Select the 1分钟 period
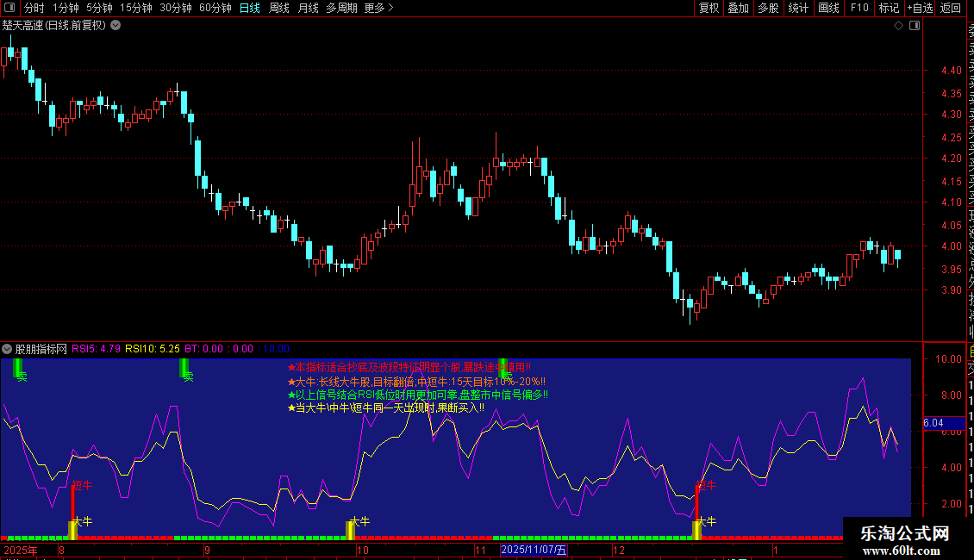The width and height of the screenshot is (974, 560). [x=66, y=8]
